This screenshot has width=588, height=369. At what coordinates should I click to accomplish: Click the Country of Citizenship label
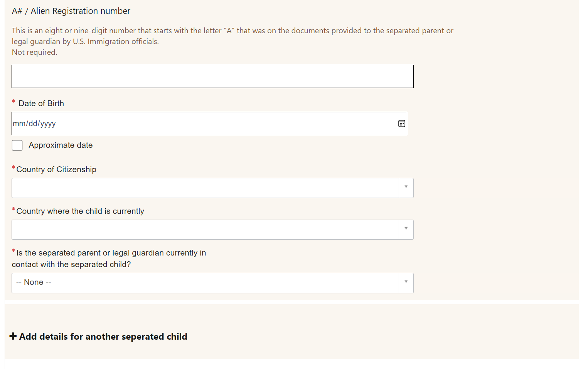click(x=56, y=169)
